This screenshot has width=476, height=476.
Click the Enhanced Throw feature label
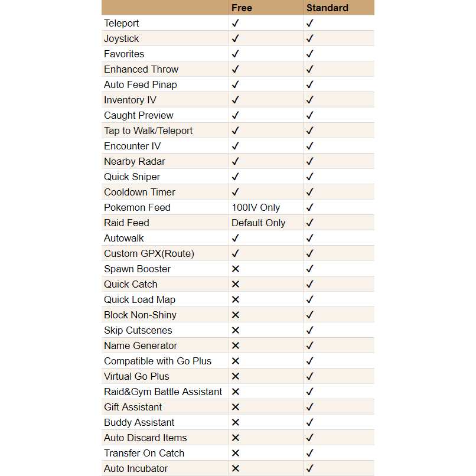pyautogui.click(x=141, y=70)
